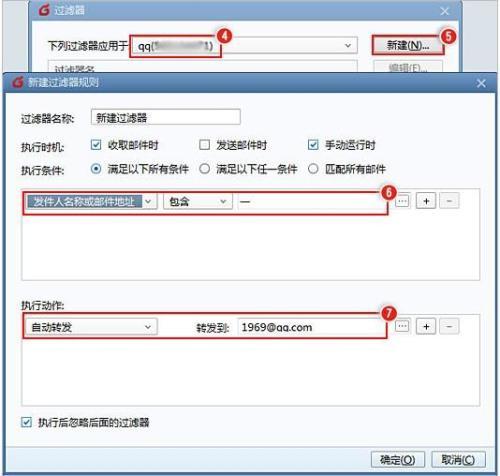Select the 匹配所有邮件 radio option

pos(313,169)
